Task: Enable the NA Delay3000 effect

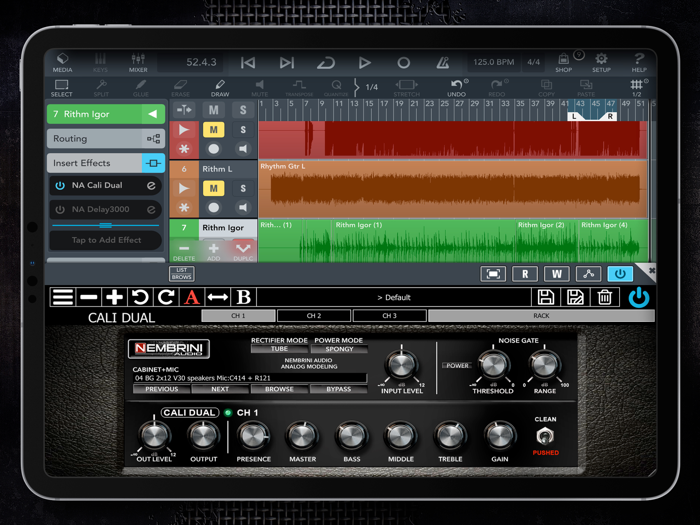Action: coord(60,209)
